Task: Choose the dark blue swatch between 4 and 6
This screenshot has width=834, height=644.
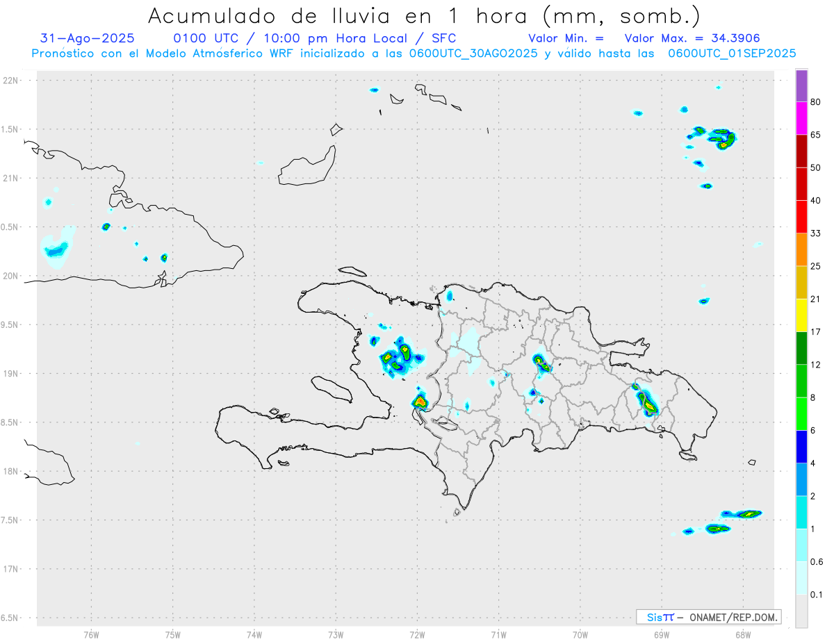Action: click(x=801, y=447)
